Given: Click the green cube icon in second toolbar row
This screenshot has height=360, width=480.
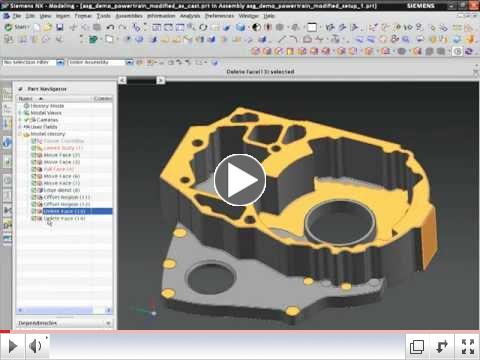Looking at the screenshot, I should tap(93, 40).
